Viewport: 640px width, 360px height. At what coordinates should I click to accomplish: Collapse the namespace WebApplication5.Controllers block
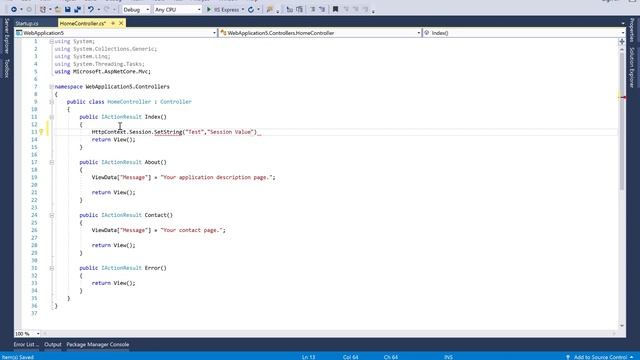coord(51,87)
